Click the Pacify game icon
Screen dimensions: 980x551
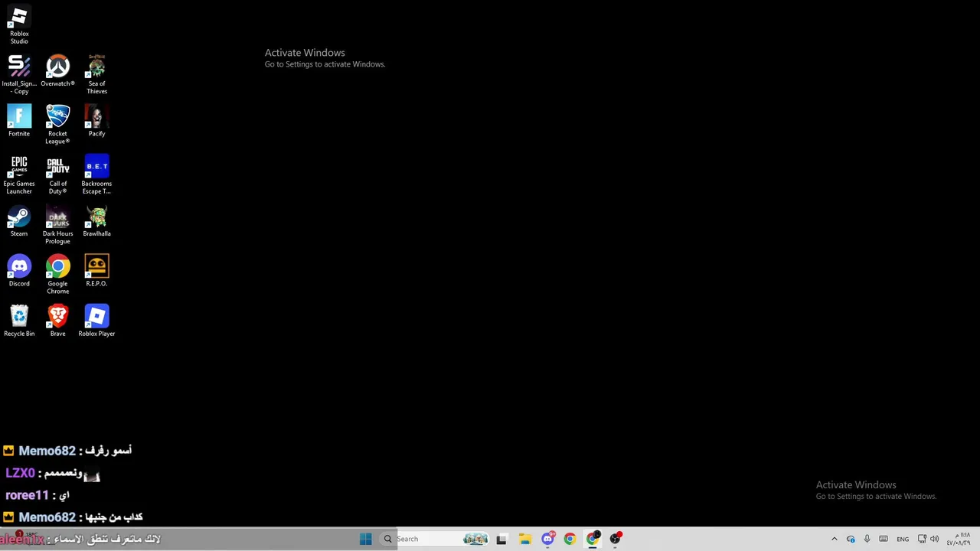click(96, 121)
